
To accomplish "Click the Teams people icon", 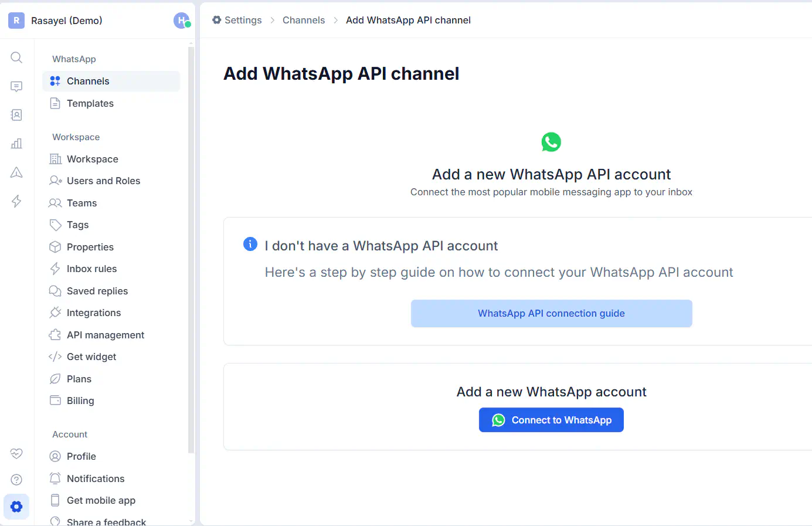I will 55,203.
